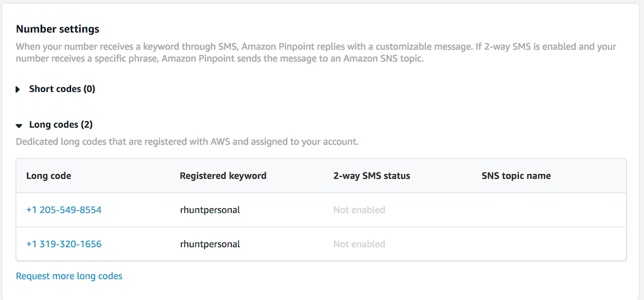Select rhuntpersonal keyword in the 205-549-8554 row
This screenshot has height=300, width=644.
click(209, 210)
